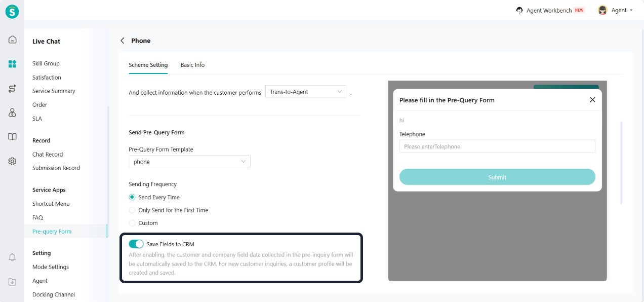This screenshot has height=302, width=644.
Task: Click the download folder icon in sidebar
Action: (x=12, y=282)
